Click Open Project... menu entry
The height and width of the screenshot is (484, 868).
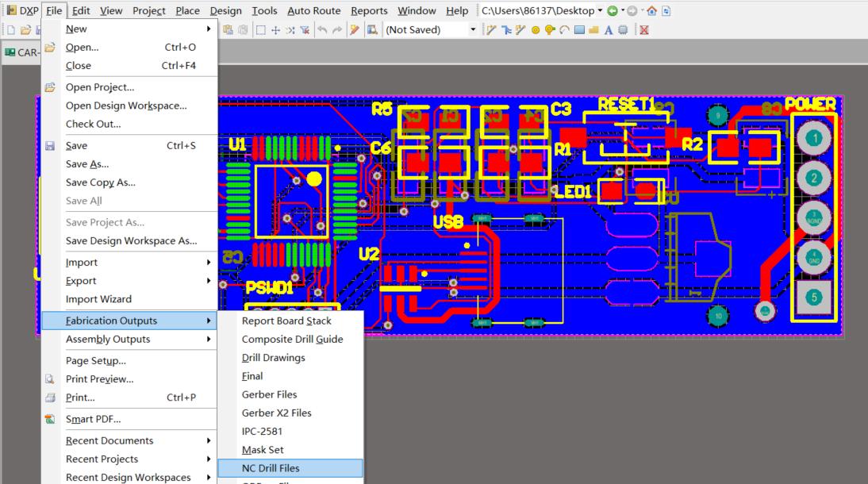point(129,87)
